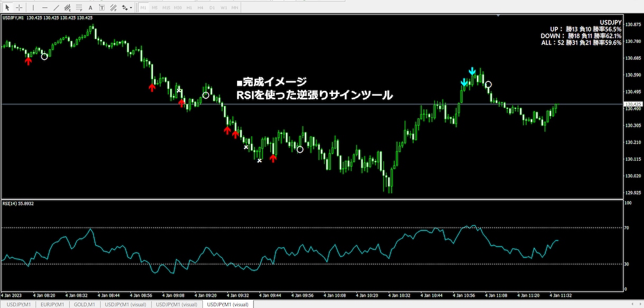644x308 pixels.
Task: Pick the text 'A' tool
Action: 90,8
